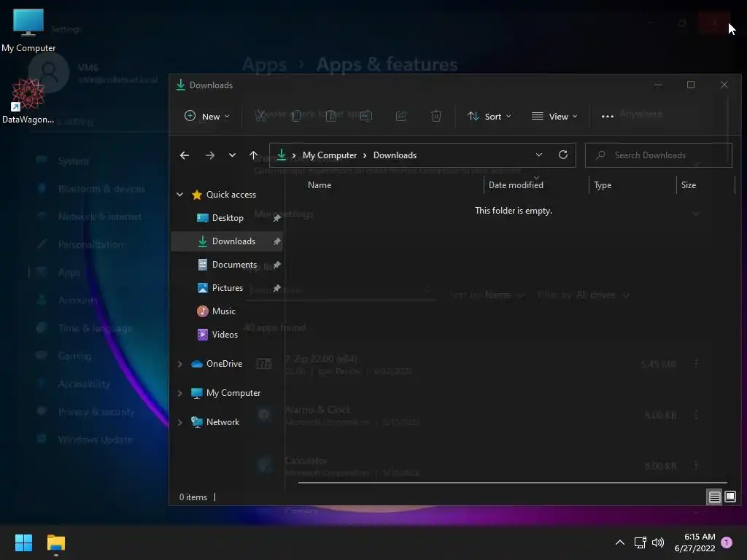Minimize the Downloads window

point(658,85)
